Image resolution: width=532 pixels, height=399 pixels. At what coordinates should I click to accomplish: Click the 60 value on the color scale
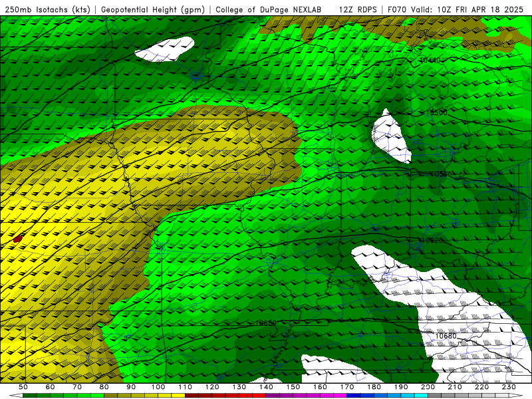coord(51,387)
